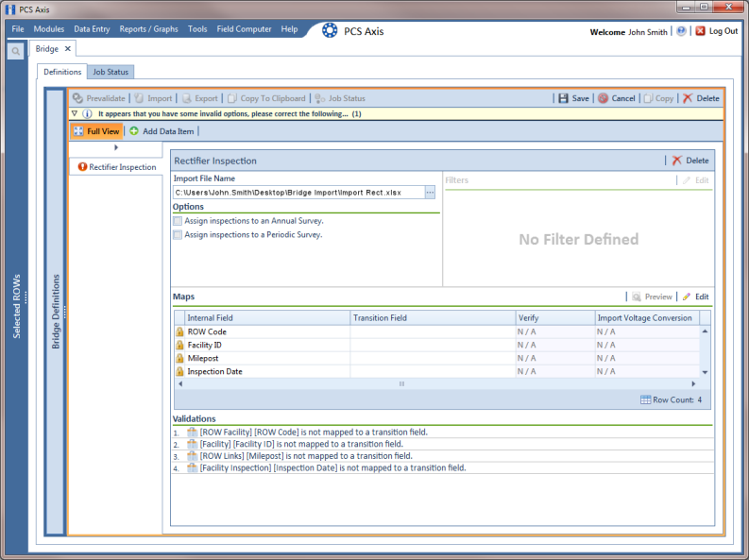
Task: Switch to the Definitions tab
Action: [62, 72]
